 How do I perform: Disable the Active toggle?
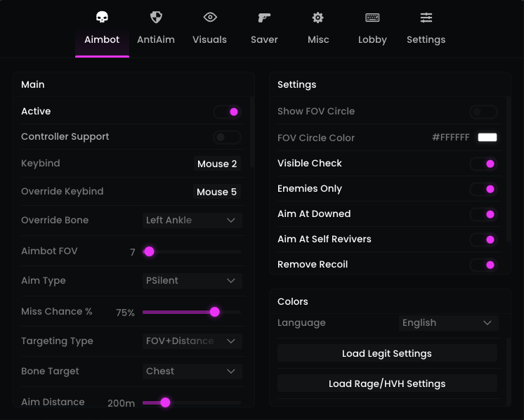tap(227, 112)
